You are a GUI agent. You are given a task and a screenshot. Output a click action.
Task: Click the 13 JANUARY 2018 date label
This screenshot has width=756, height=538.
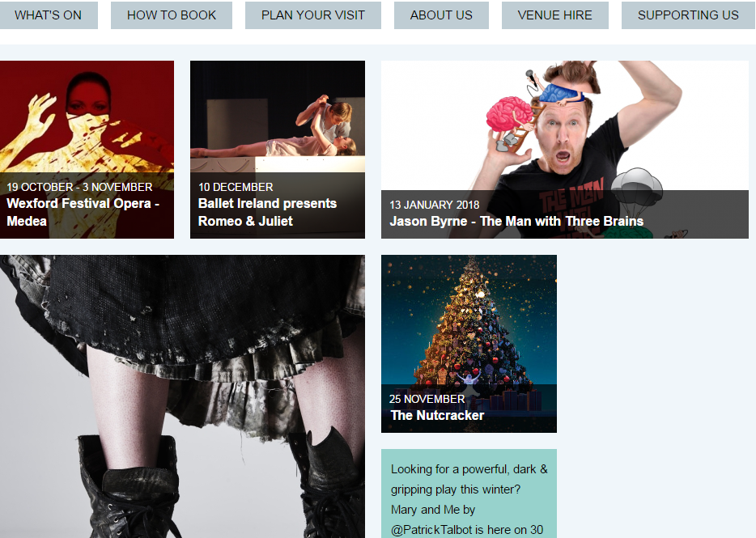point(435,205)
